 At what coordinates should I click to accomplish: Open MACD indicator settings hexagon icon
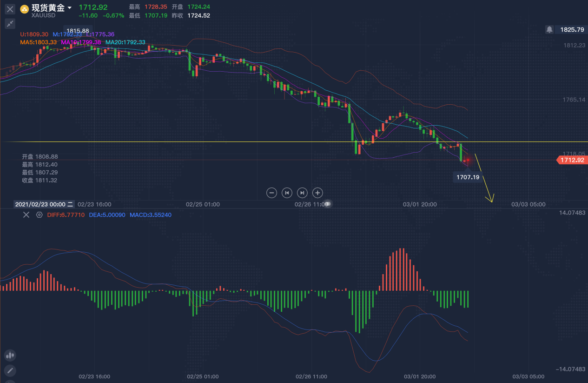click(39, 215)
